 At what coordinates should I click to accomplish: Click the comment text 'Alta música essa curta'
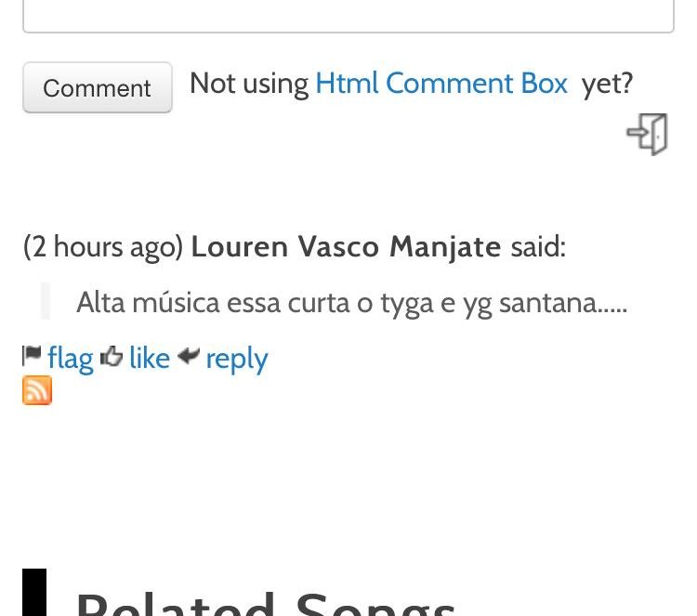pos(213,303)
